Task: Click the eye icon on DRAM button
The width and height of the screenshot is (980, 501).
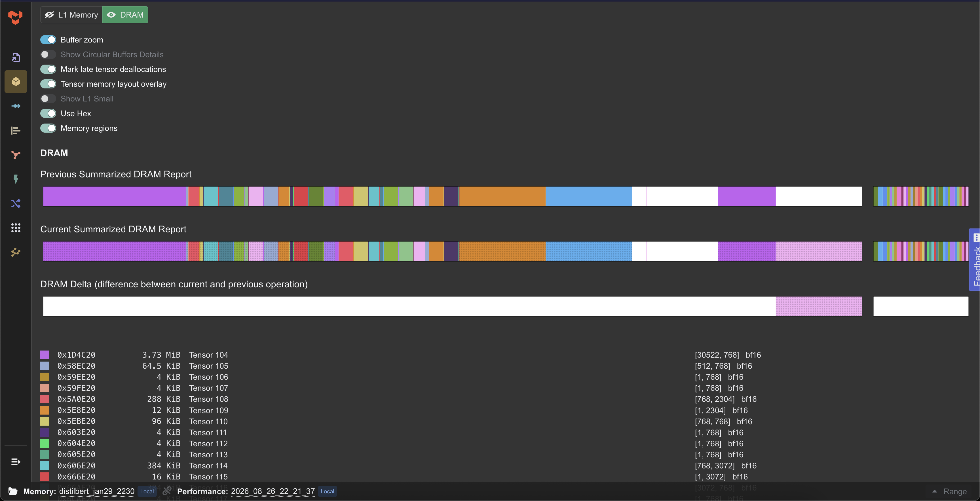Action: pos(111,15)
